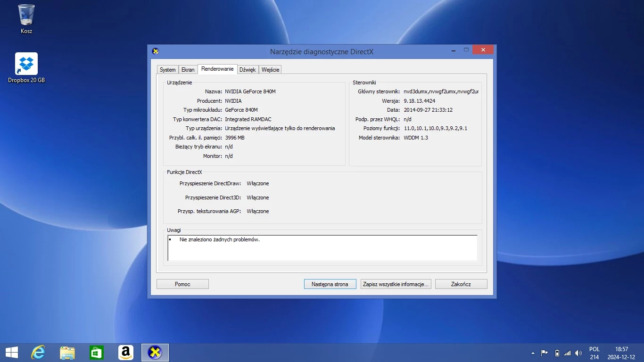Click the Producent value NVIDIA
The image size is (644, 362).
(x=233, y=101)
